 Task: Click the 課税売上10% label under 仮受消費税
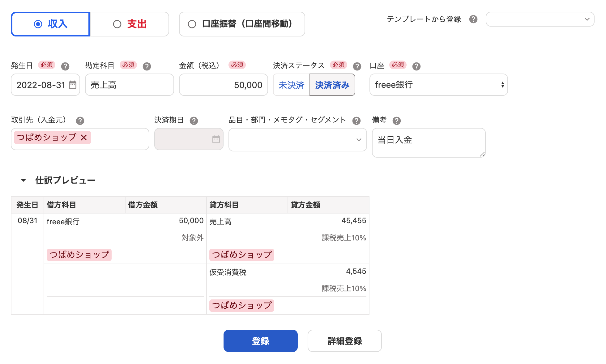(x=344, y=288)
